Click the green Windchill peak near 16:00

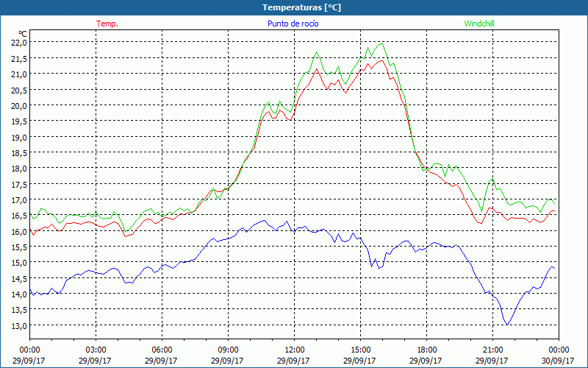tap(381, 43)
